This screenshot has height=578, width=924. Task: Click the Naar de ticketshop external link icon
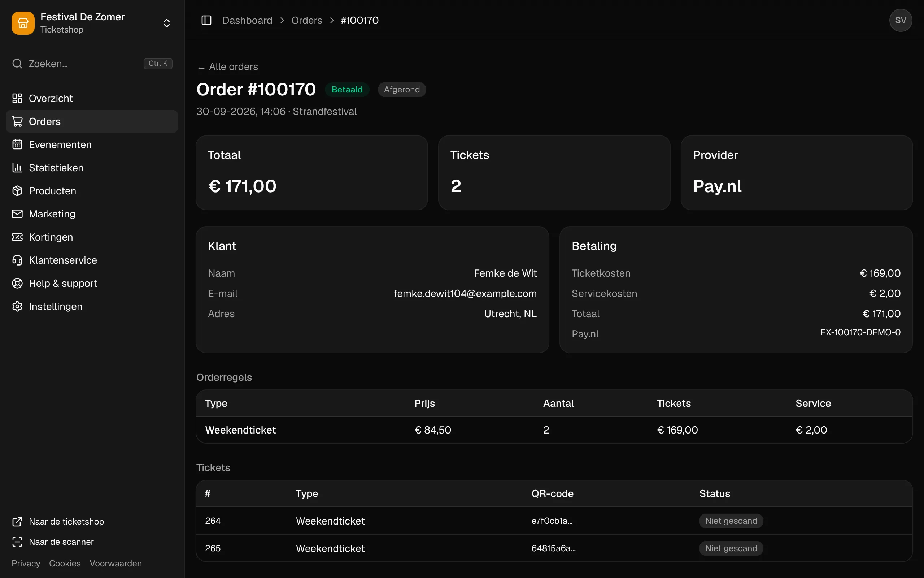[17, 521]
